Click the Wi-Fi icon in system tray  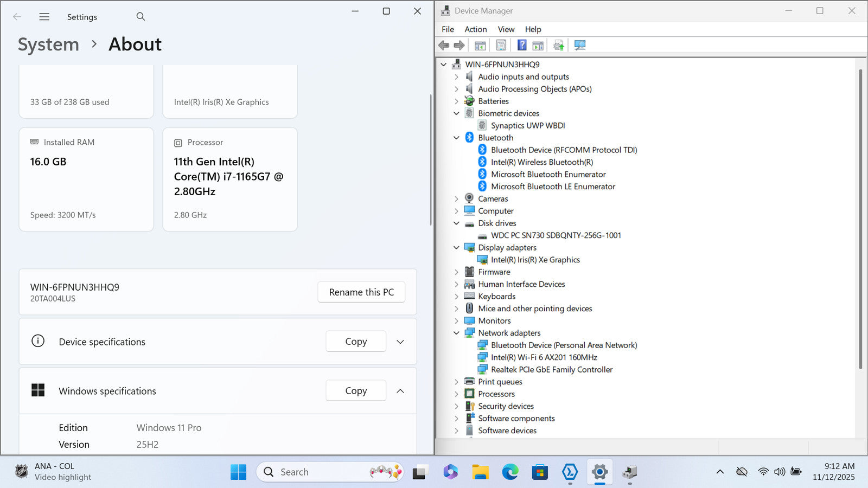[763, 472]
